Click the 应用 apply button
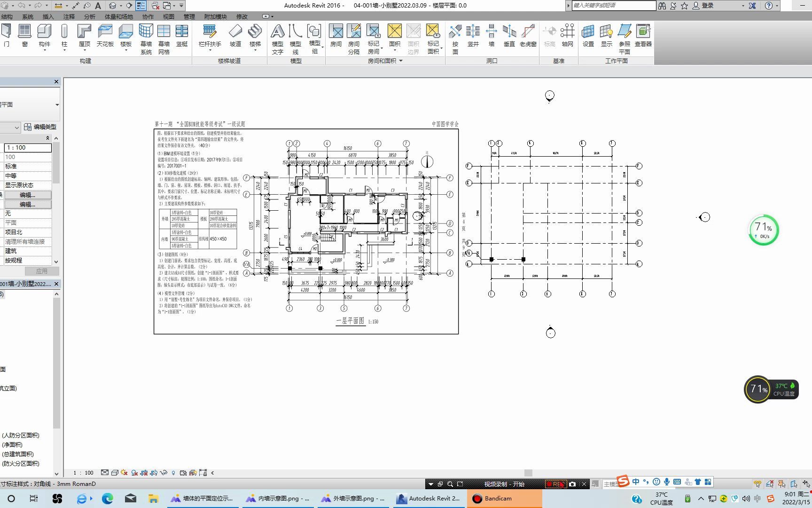 pyautogui.click(x=41, y=271)
